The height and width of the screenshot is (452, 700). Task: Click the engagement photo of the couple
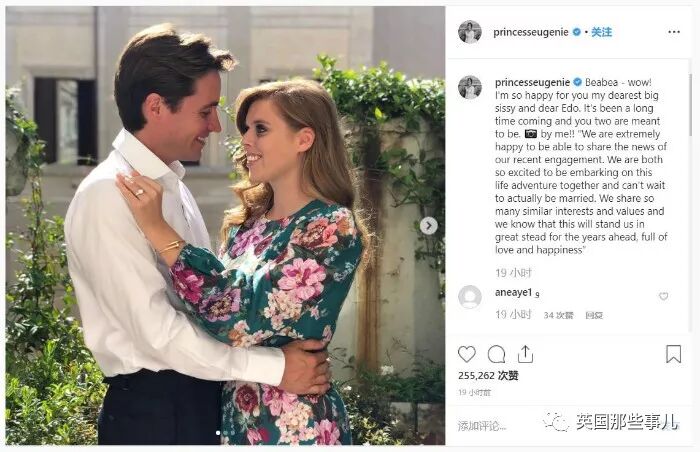(225, 226)
